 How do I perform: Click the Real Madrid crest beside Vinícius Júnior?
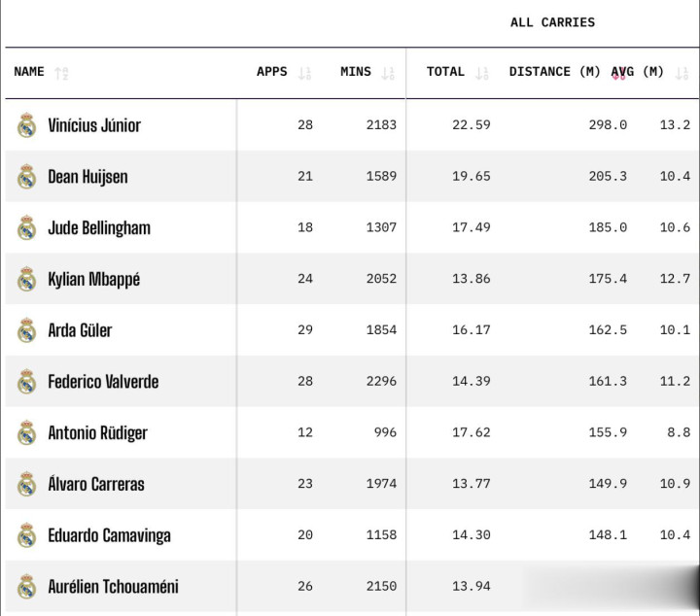point(26,125)
